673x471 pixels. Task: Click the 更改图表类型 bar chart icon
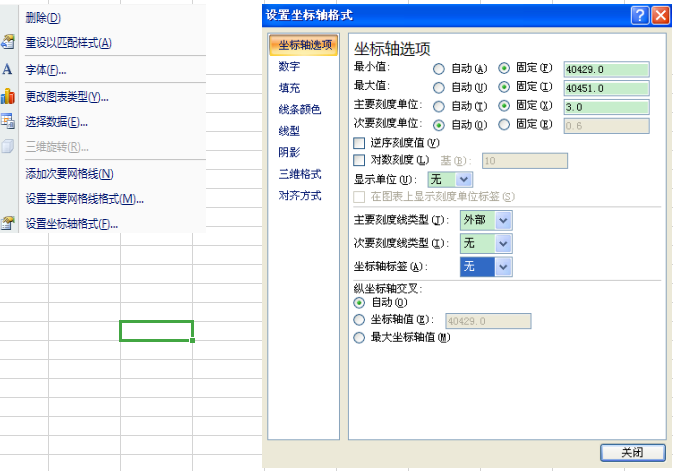click(x=8, y=96)
